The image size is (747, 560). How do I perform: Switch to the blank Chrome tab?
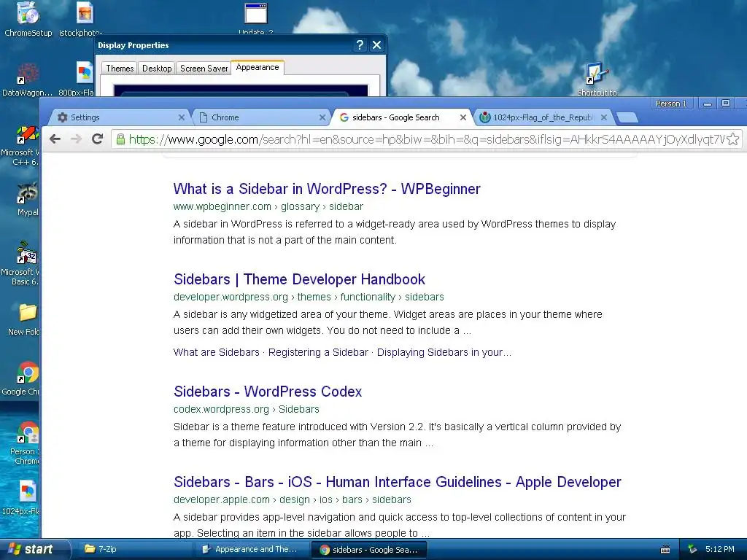click(x=260, y=117)
